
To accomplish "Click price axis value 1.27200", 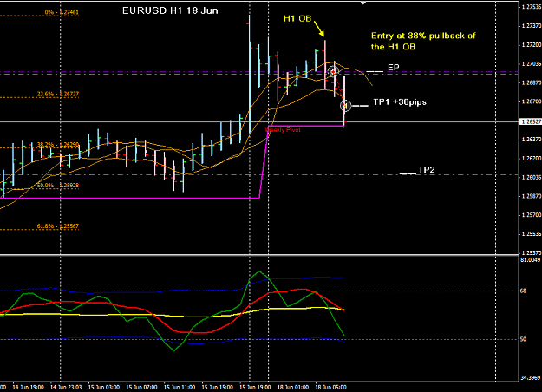I will coord(531,45).
